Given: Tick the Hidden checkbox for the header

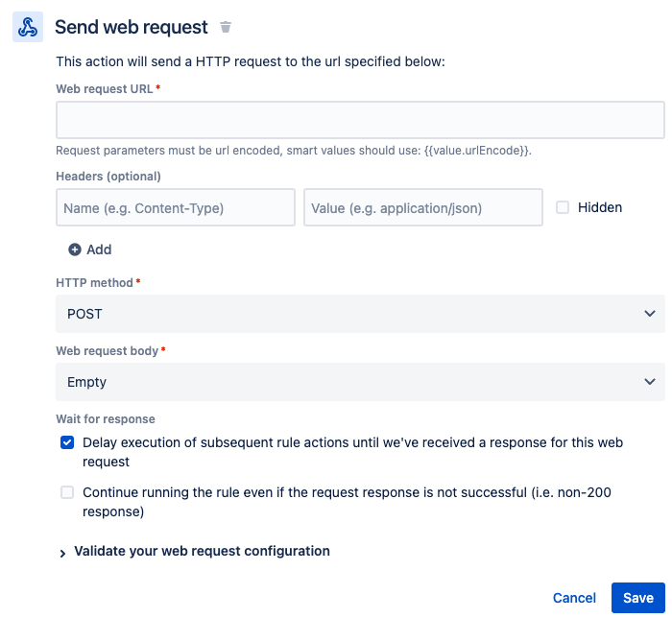Looking at the screenshot, I should [x=563, y=207].
